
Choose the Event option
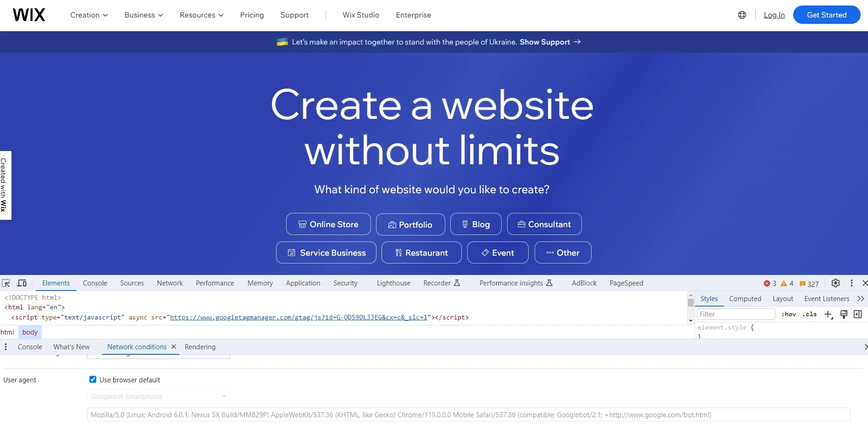pos(498,252)
